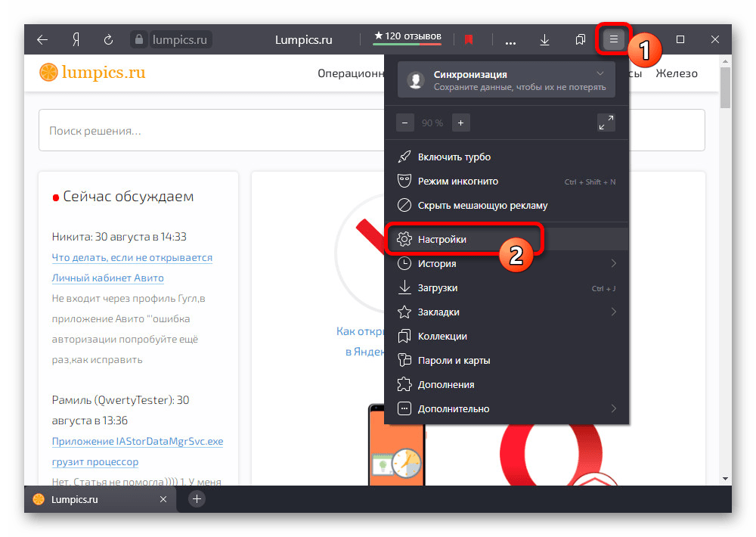Open the downloads arrow icon in toolbar

[544, 39]
